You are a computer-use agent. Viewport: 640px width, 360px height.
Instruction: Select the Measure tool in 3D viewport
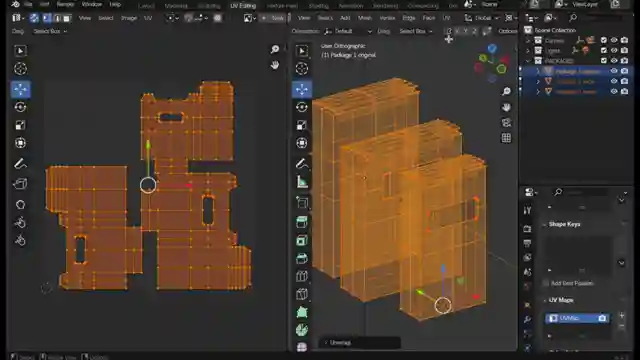point(302,182)
